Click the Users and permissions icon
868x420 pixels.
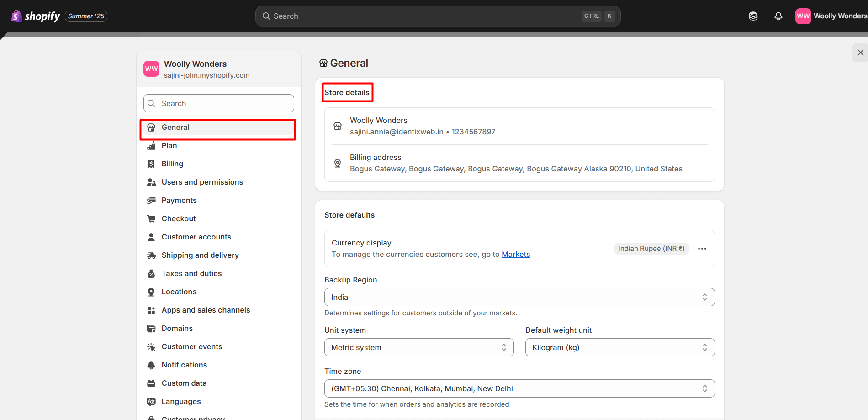click(151, 182)
